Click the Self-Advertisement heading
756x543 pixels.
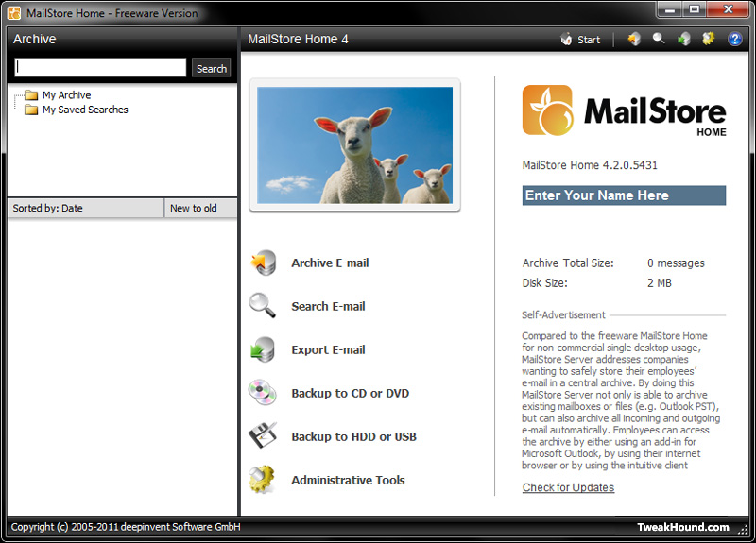pos(563,315)
